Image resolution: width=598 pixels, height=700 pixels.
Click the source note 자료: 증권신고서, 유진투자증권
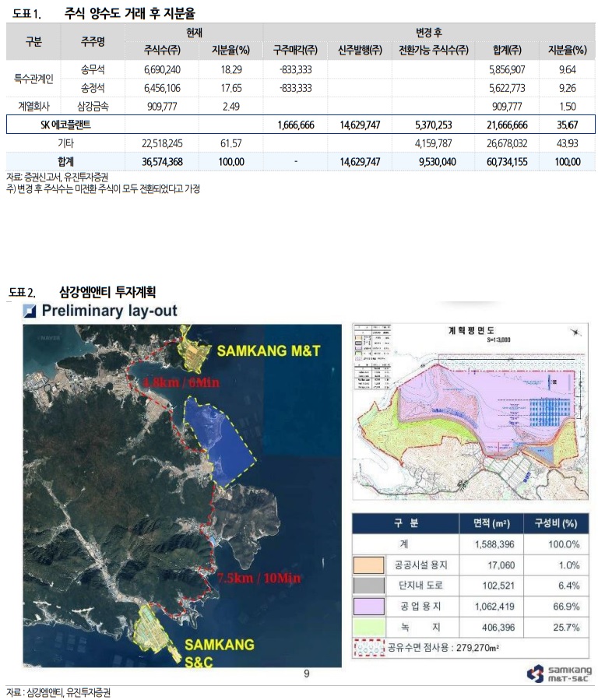point(57,178)
